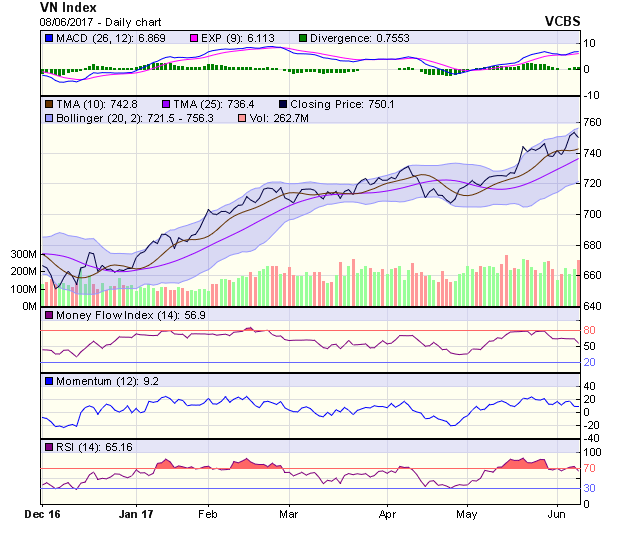Click the blue MACD legend square
Screen dimensions: 620x535
(48, 38)
